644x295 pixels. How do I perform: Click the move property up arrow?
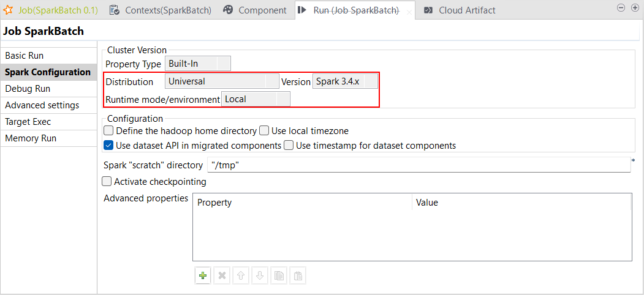click(241, 276)
